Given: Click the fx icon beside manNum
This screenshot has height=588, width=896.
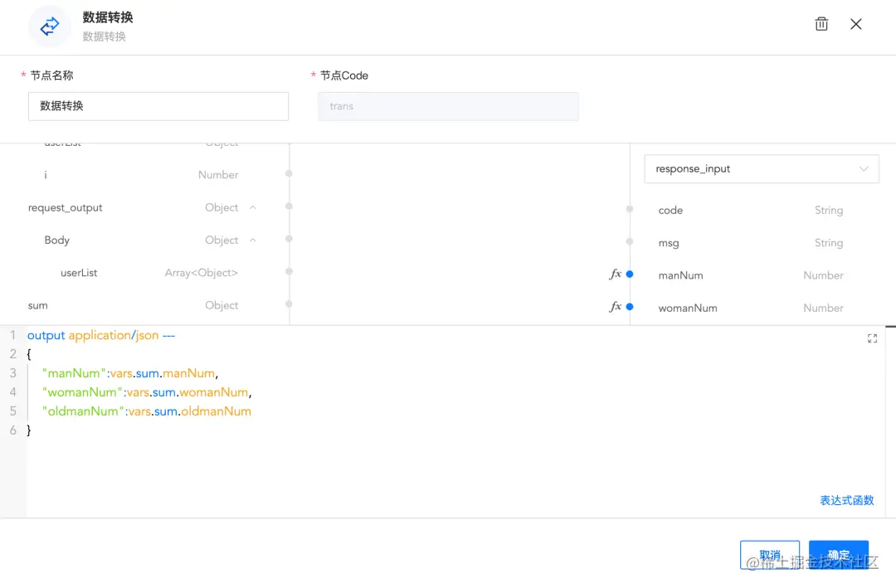Looking at the screenshot, I should [x=615, y=274].
